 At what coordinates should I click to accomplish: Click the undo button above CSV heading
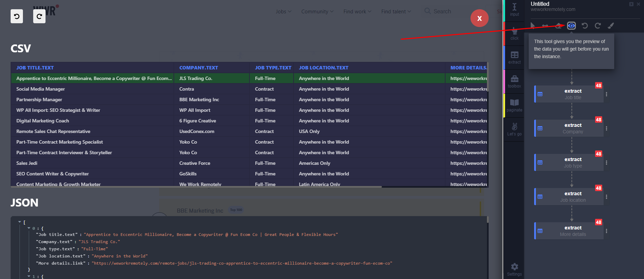17,16
